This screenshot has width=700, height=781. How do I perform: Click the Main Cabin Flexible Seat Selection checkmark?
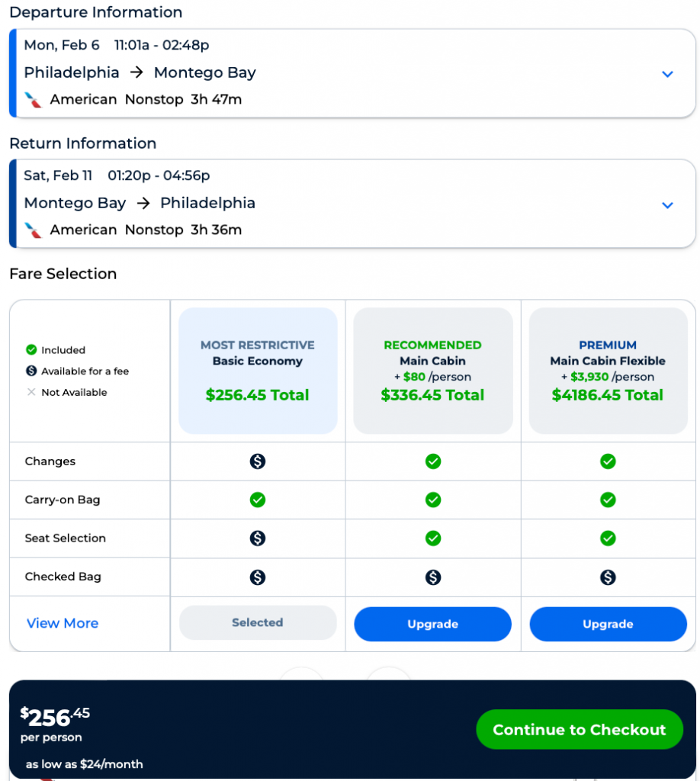[608, 538]
